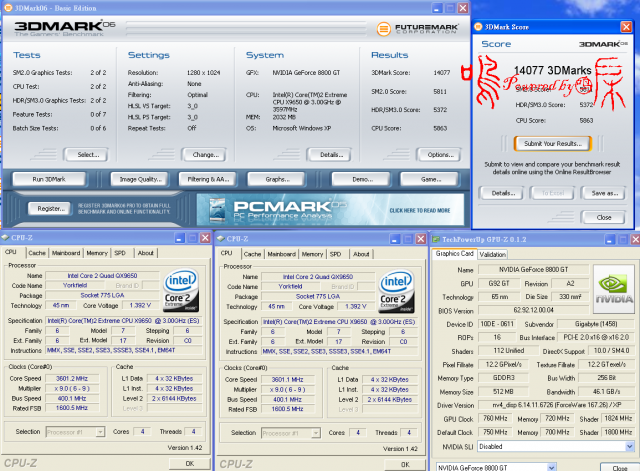Click Close button in 3DMark Score window

click(x=603, y=217)
